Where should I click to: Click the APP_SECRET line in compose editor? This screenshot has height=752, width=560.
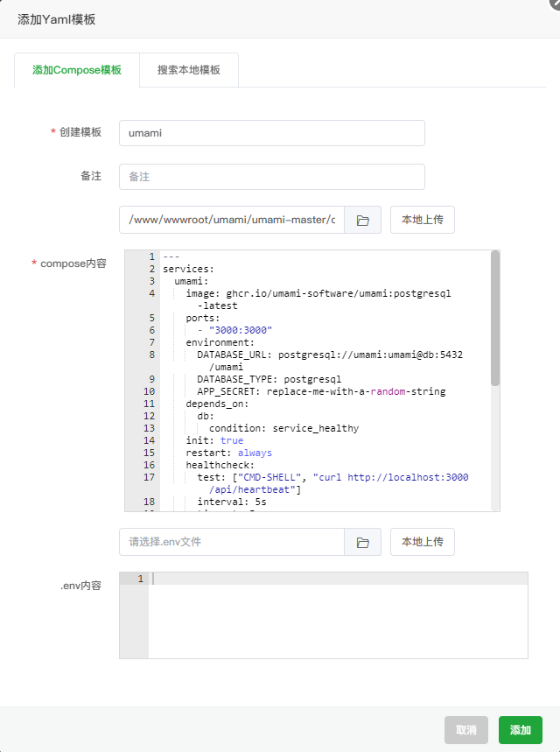coord(320,391)
